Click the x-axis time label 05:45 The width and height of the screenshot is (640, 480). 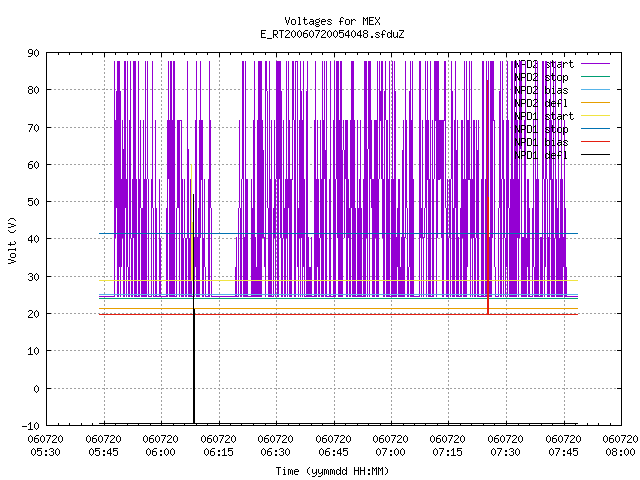pos(104,452)
